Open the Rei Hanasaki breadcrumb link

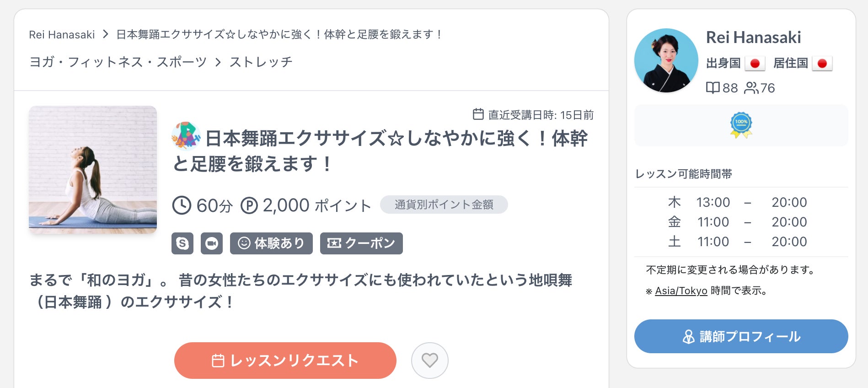(62, 34)
